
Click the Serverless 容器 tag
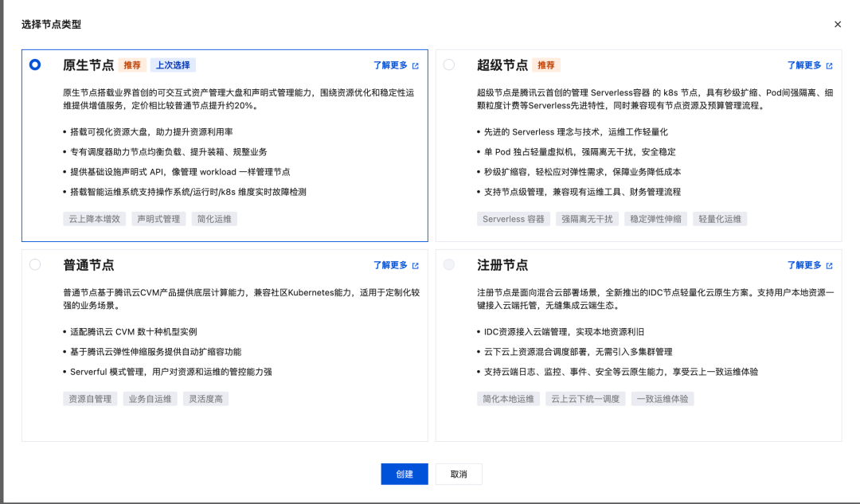[514, 218]
